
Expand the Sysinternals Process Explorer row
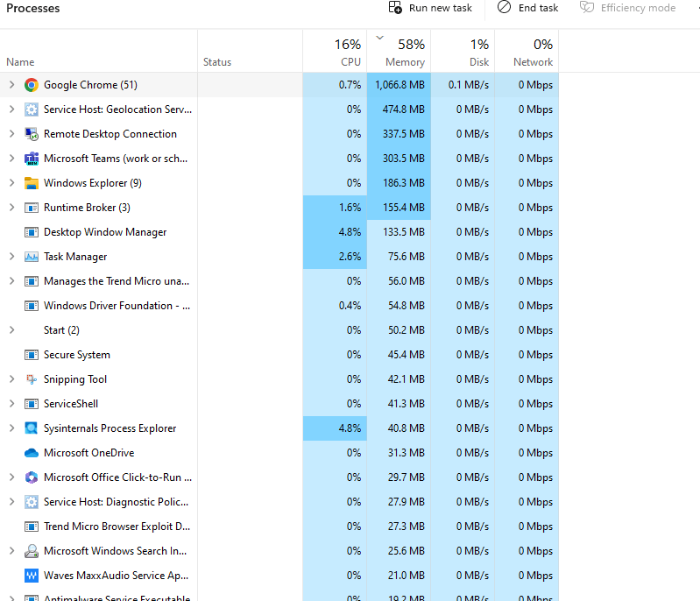[12, 428]
